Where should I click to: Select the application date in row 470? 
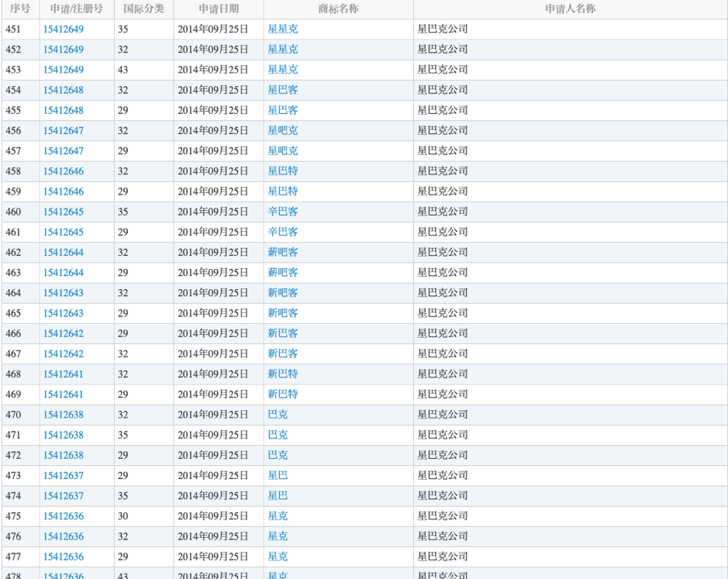212,415
